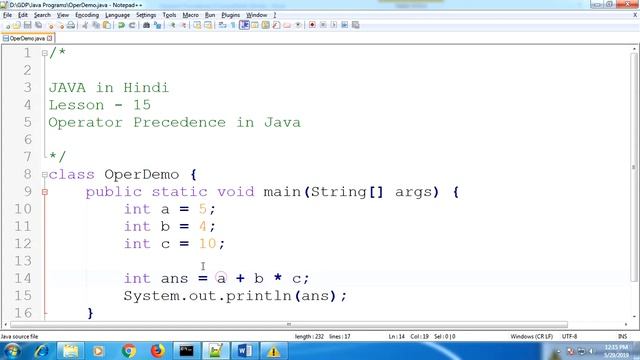Open the Settings menu

(146, 15)
